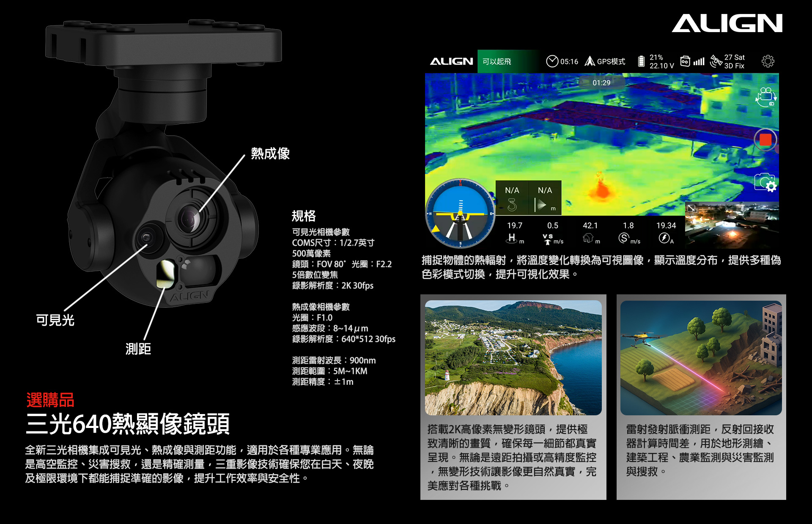Open camera settings icon with gear
The width and height of the screenshot is (812, 524).
(765, 183)
